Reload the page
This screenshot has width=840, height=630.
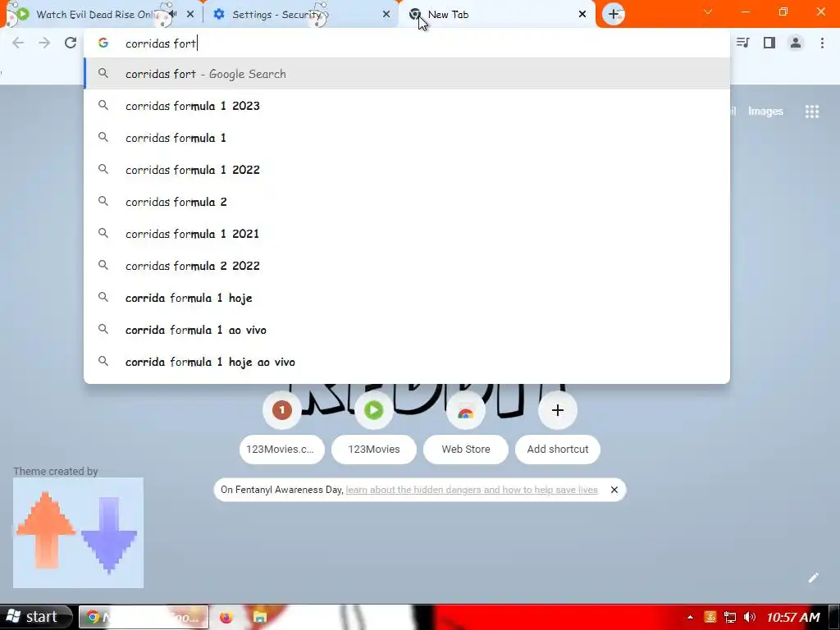71,43
